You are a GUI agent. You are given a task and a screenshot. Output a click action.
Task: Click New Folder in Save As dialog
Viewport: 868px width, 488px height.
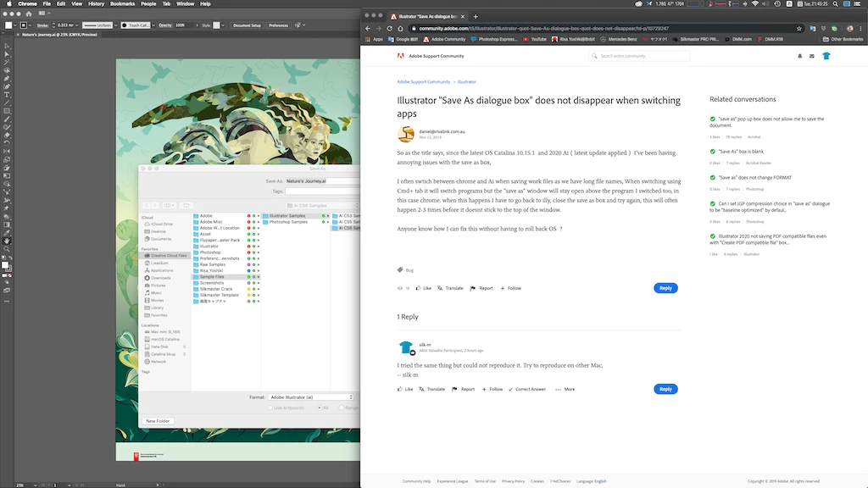point(158,421)
